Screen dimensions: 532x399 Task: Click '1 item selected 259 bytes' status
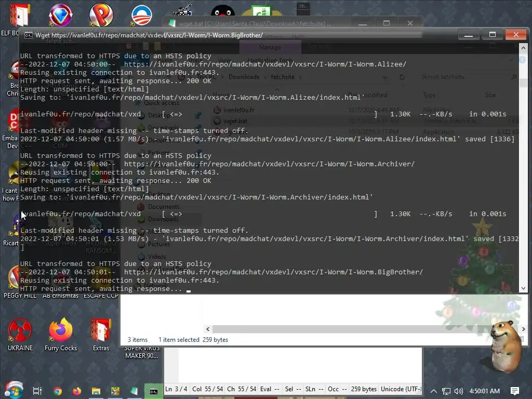click(x=193, y=340)
